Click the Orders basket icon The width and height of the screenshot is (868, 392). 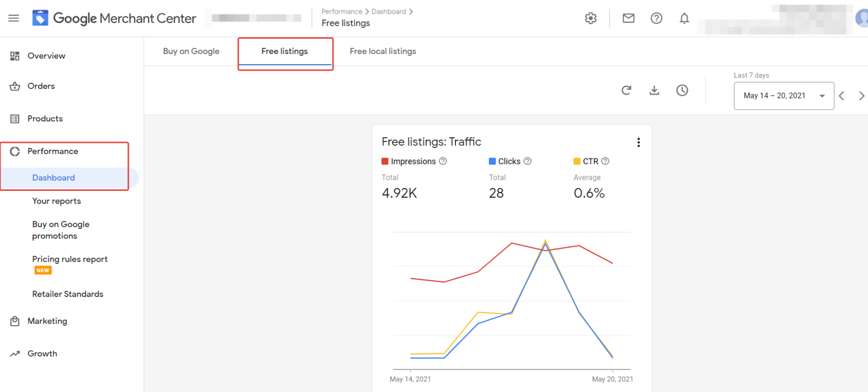point(15,86)
